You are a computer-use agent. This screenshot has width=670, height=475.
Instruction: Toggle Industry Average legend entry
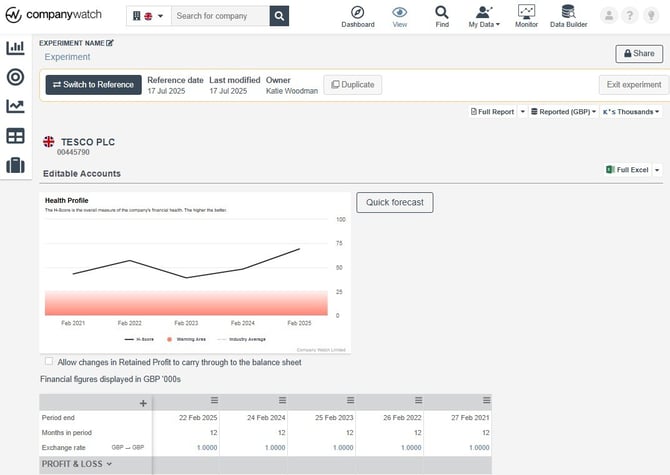241,339
